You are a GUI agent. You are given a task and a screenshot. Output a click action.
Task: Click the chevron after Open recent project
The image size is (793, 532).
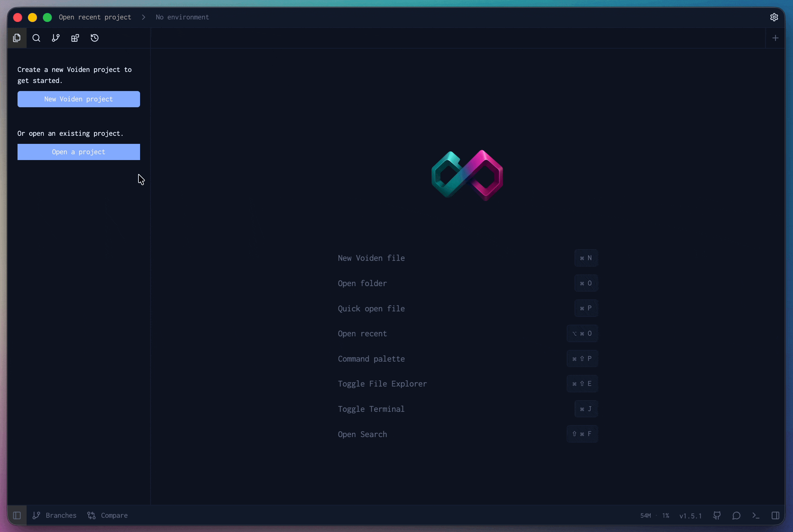click(144, 17)
